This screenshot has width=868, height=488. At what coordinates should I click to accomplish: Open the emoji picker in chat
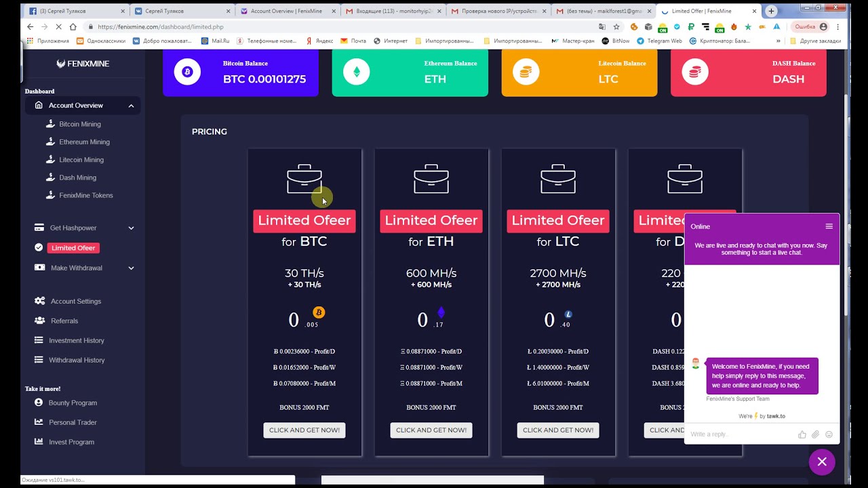pyautogui.click(x=829, y=434)
